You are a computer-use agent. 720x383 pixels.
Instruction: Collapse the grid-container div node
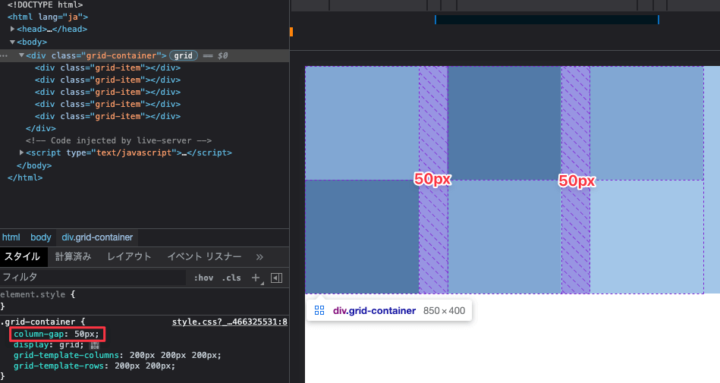[x=22, y=55]
